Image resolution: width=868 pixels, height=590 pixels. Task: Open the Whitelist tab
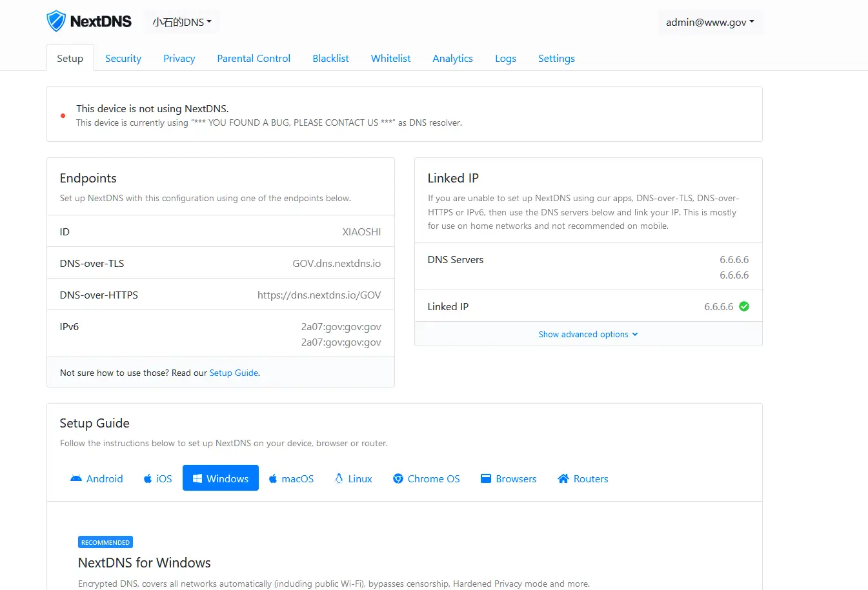390,58
